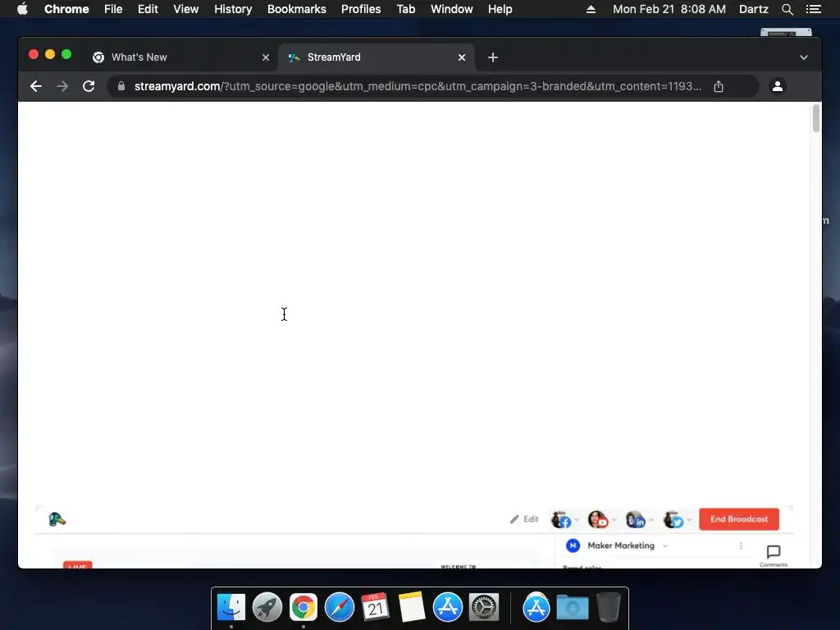Open Notes from the Dock
Image resolution: width=840 pixels, height=630 pixels.
point(412,607)
